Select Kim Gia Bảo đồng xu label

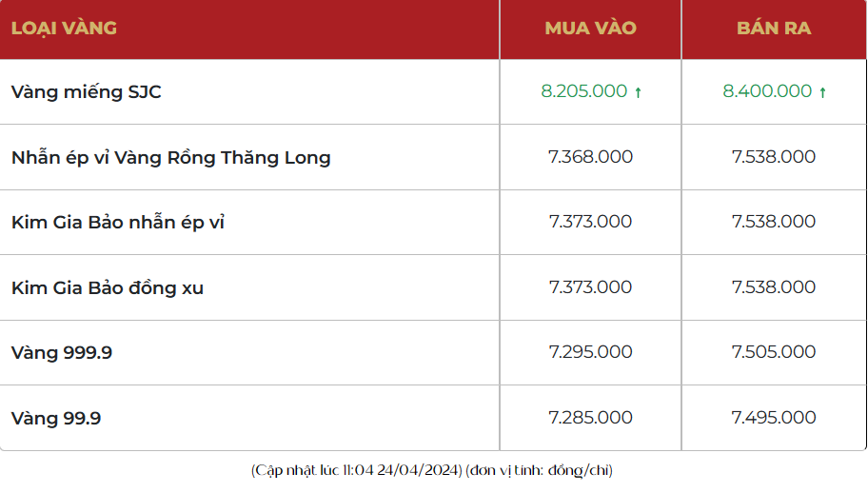(108, 287)
